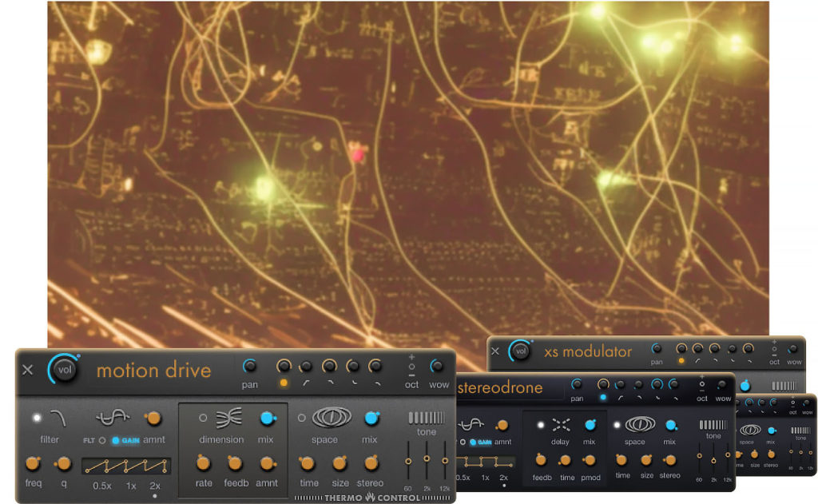818x504 pixels.
Task: Click the vol knob in motion drive
Action: [x=63, y=370]
